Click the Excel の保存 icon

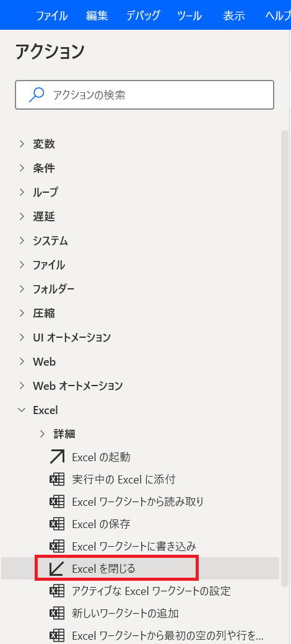(x=56, y=524)
